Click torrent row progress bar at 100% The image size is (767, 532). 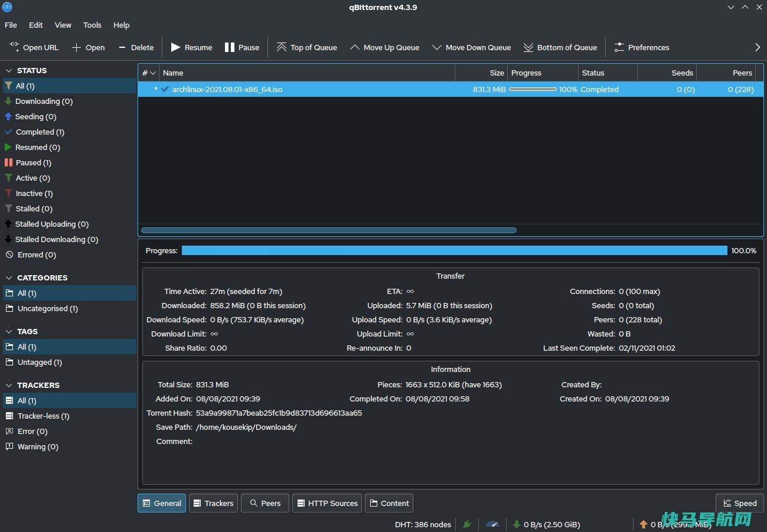[533, 89]
